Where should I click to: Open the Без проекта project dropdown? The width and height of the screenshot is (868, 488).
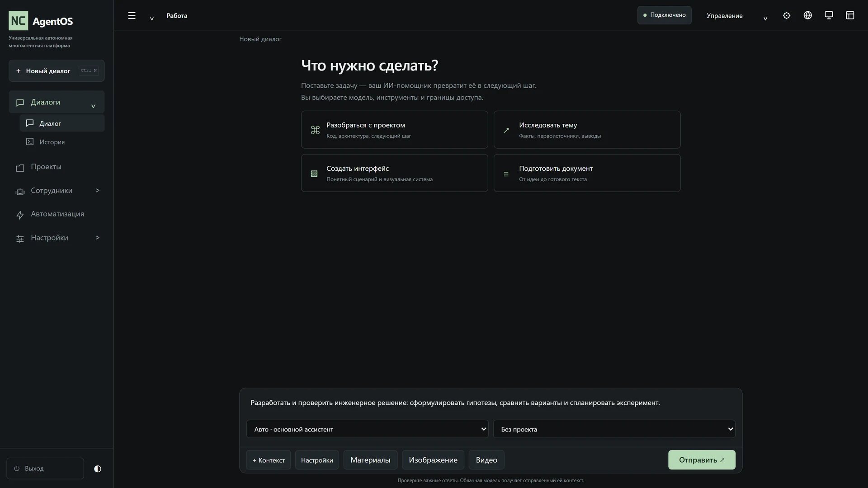coord(614,429)
